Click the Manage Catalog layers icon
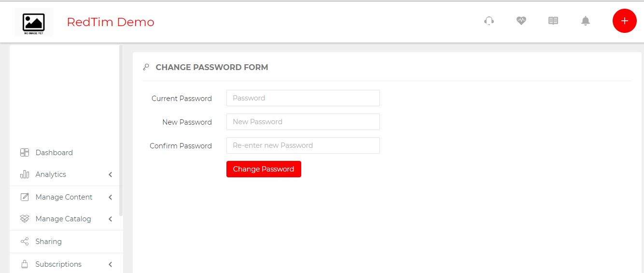 pyautogui.click(x=25, y=219)
